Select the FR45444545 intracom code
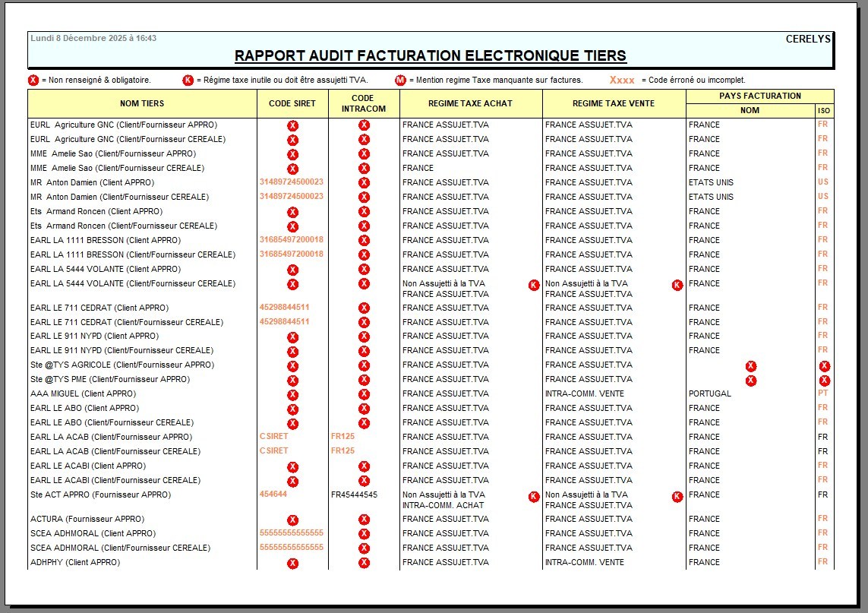This screenshot has height=613, width=868. (354, 495)
